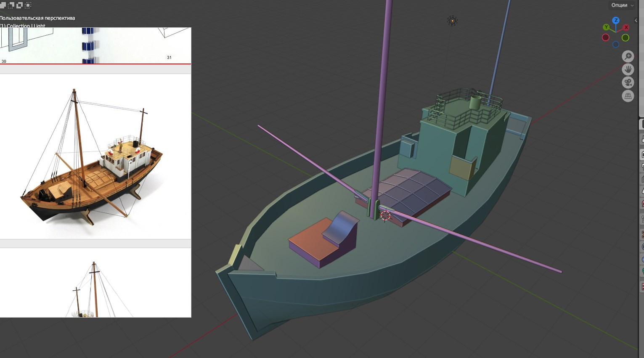Snap view to negative Z blue circle
This screenshot has height=358, width=644.
[616, 45]
